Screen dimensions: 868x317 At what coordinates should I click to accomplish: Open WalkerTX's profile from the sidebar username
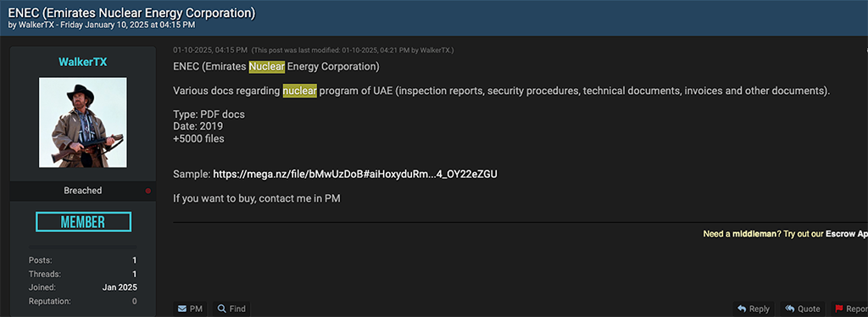pos(82,62)
